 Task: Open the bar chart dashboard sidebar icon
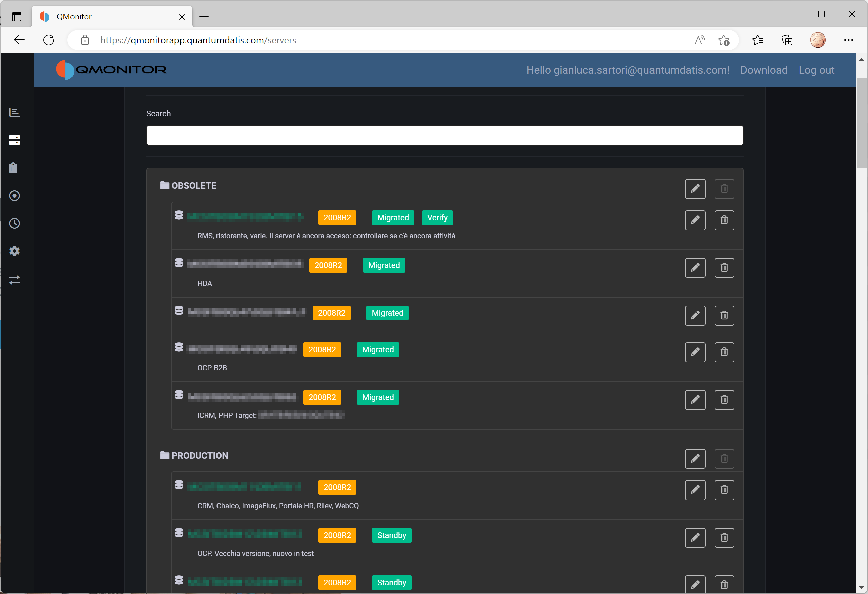point(14,113)
